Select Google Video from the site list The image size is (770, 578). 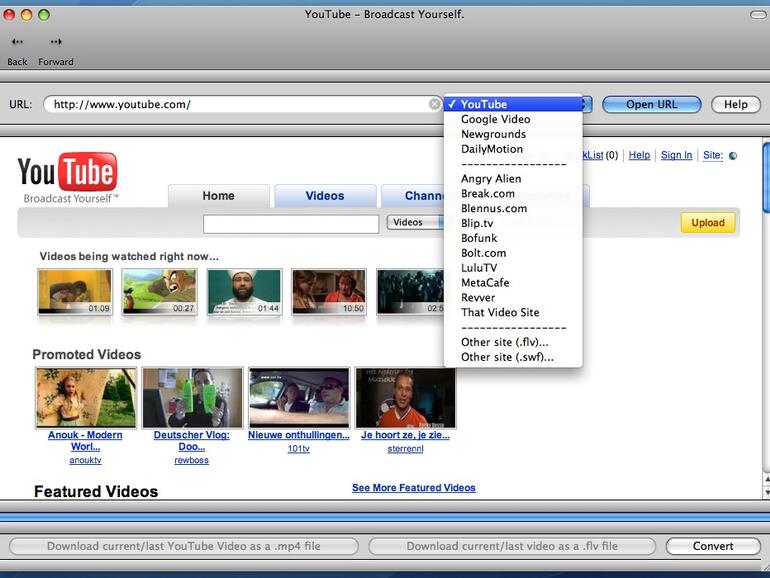point(495,119)
